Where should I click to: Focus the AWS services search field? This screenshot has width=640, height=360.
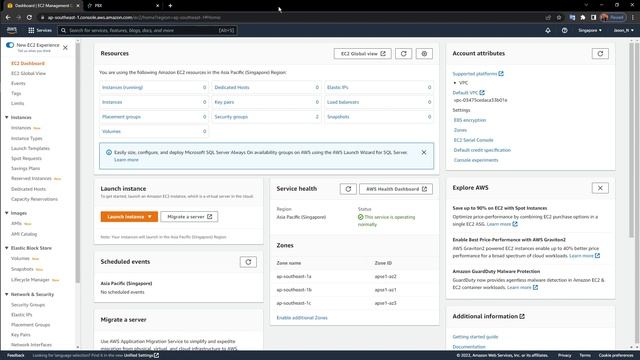pyautogui.click(x=147, y=30)
